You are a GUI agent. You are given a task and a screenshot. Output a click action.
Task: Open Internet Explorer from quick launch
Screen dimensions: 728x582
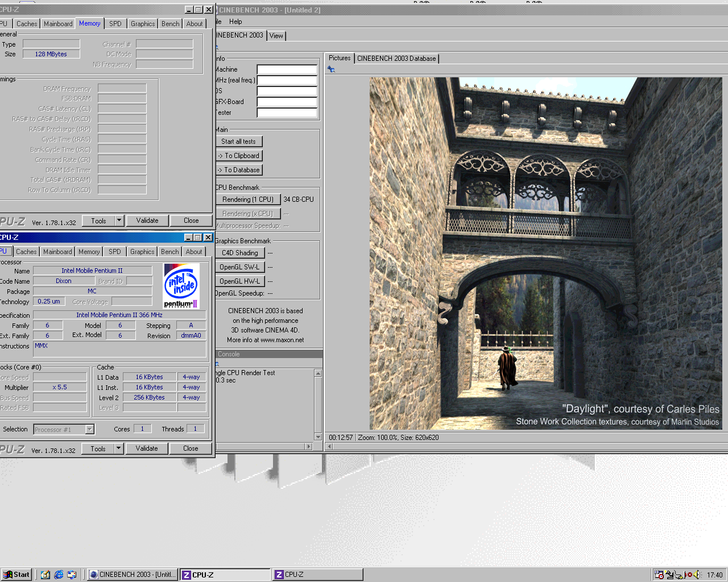59,575
